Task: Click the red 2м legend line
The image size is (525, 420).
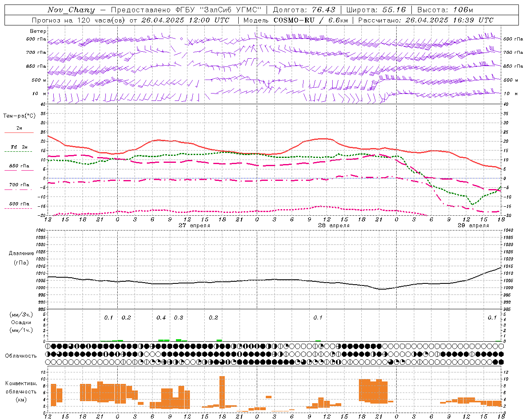Action: pyautogui.click(x=19, y=132)
